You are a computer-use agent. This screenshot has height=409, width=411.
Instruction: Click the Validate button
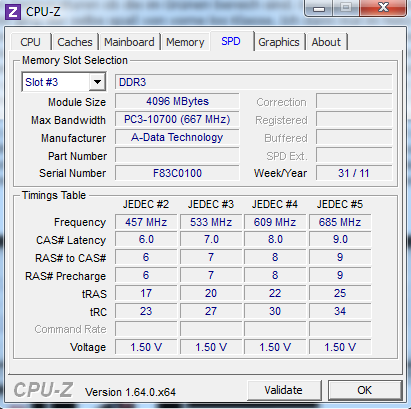(x=284, y=390)
